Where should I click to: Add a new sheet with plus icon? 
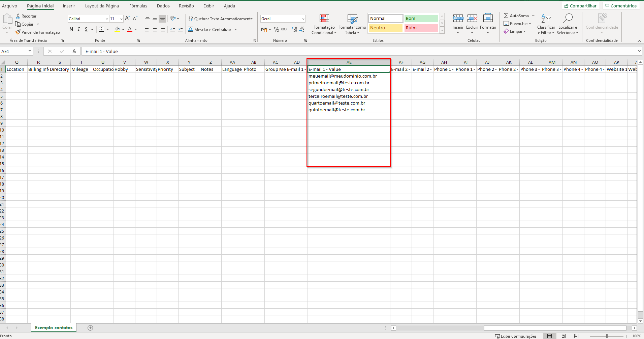[x=90, y=328]
